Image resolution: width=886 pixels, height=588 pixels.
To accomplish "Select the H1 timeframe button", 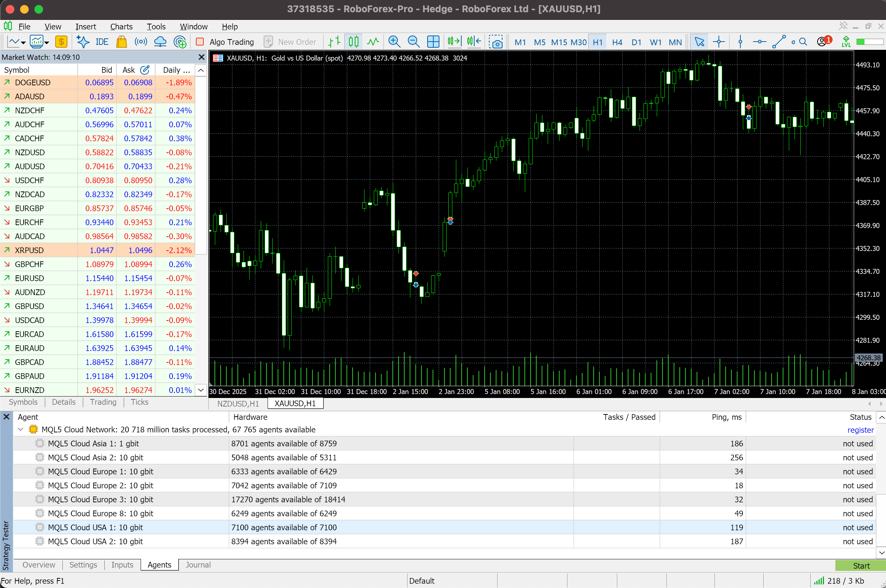I will point(598,42).
